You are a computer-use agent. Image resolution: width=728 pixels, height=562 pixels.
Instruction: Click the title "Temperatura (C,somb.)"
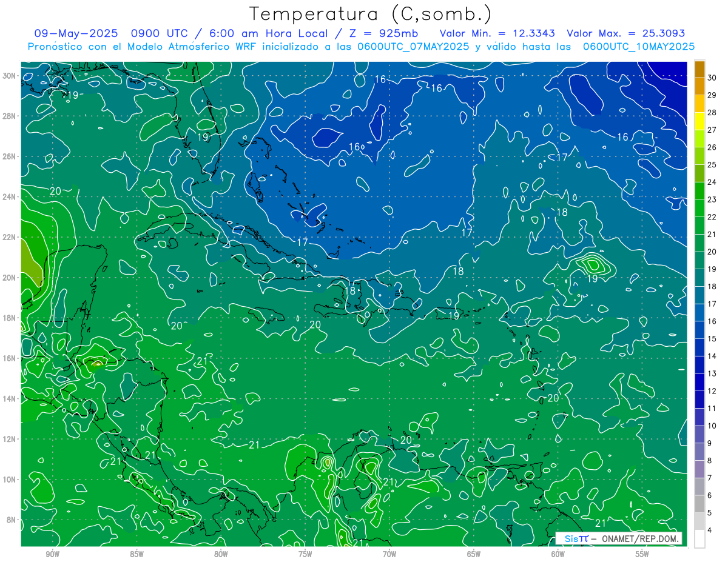[x=370, y=15]
